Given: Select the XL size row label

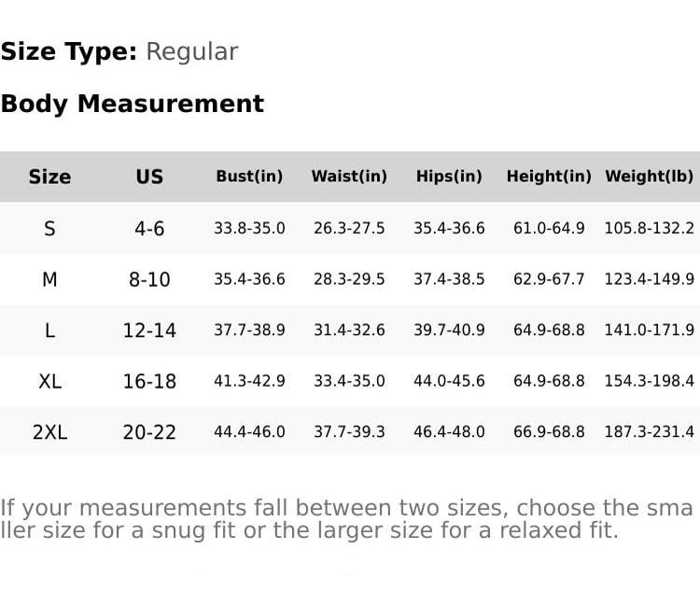Looking at the screenshot, I should tap(49, 381).
